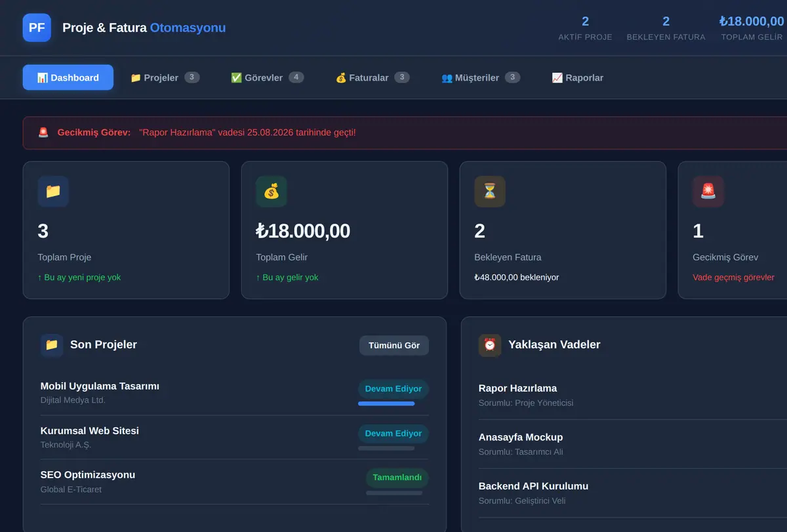View the Raporlar tab
Image resolution: width=787 pixels, height=532 pixels.
point(578,77)
